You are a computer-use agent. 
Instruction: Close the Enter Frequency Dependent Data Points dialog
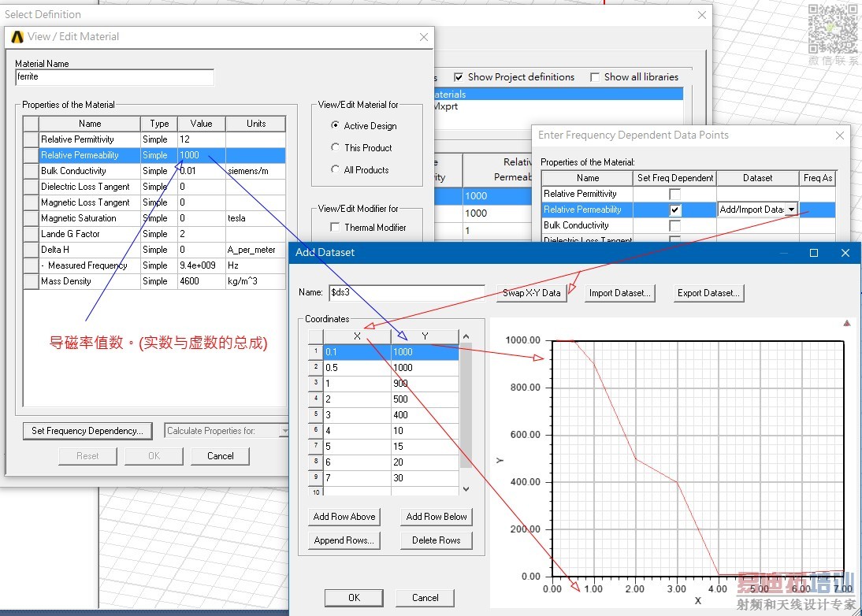[x=839, y=135]
